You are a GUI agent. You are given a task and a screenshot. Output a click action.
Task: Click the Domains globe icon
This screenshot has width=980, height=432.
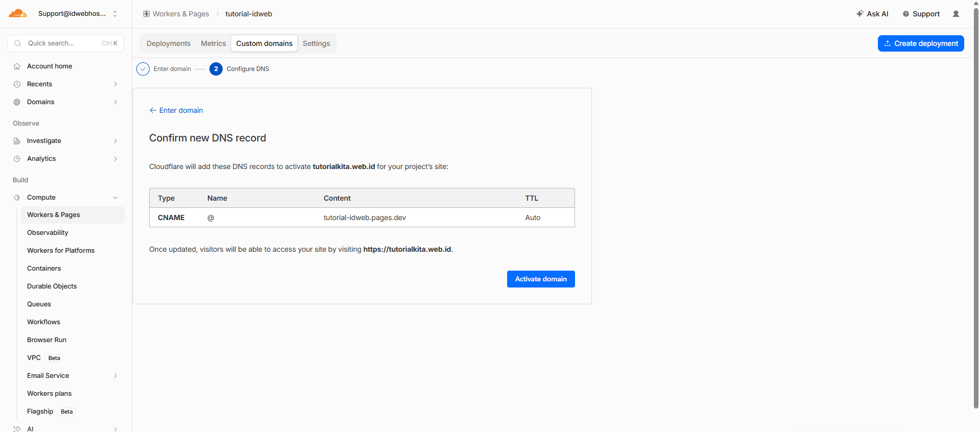pos(17,102)
